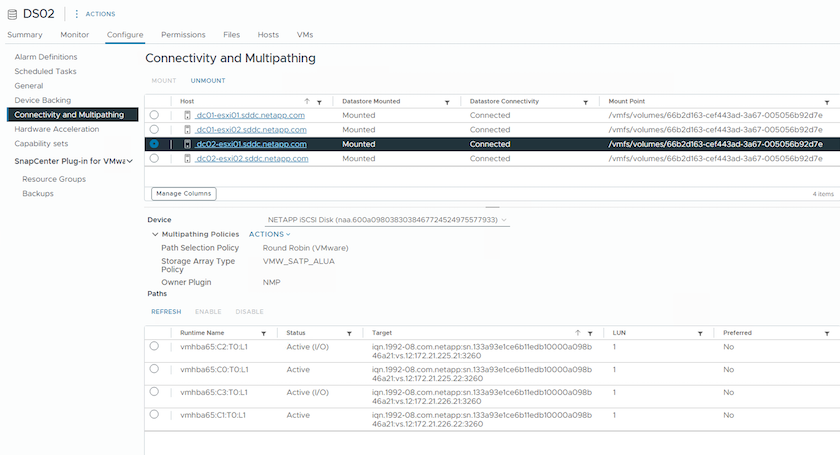This screenshot has width=840, height=455.
Task: Select radio button for dc01-esxi01 host row
Action: click(x=154, y=116)
